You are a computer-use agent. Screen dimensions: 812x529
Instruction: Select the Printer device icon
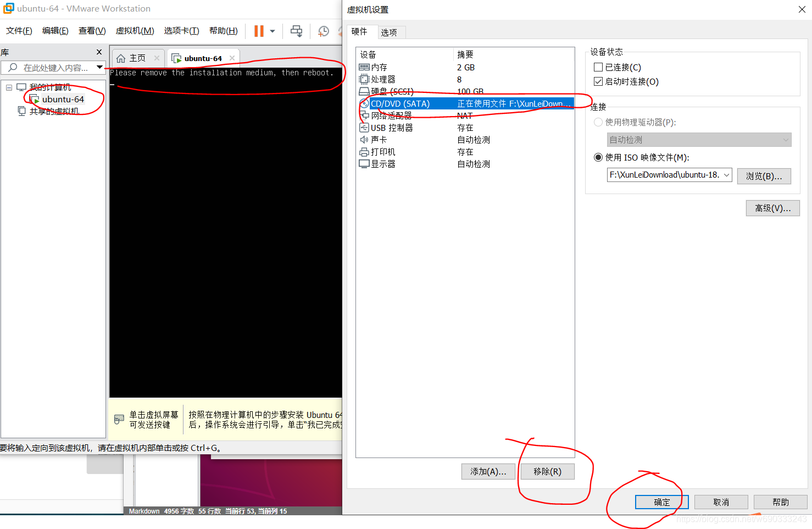(x=364, y=152)
